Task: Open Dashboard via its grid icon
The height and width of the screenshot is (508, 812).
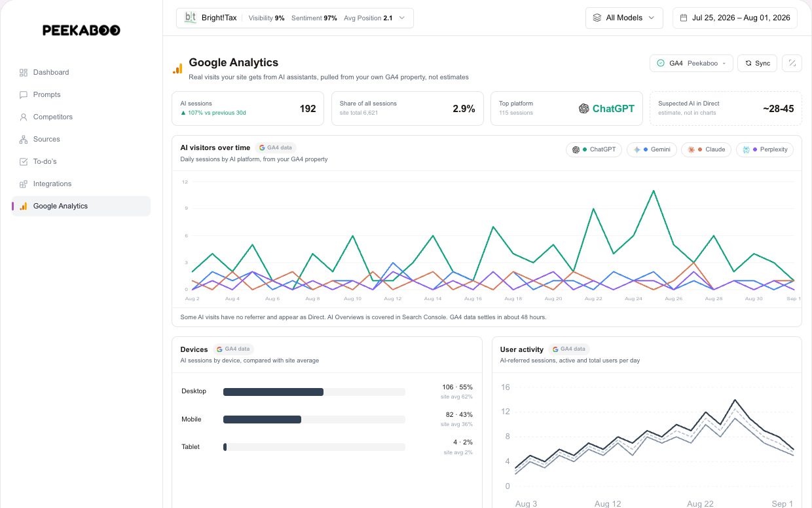Action: click(24, 72)
